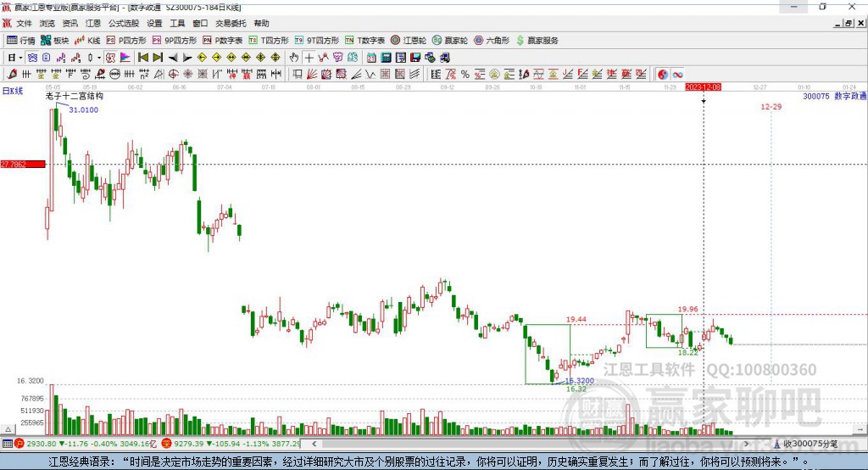Click Shenzhen index 9279.39 status entry
The image size is (868, 470).
click(x=231, y=444)
